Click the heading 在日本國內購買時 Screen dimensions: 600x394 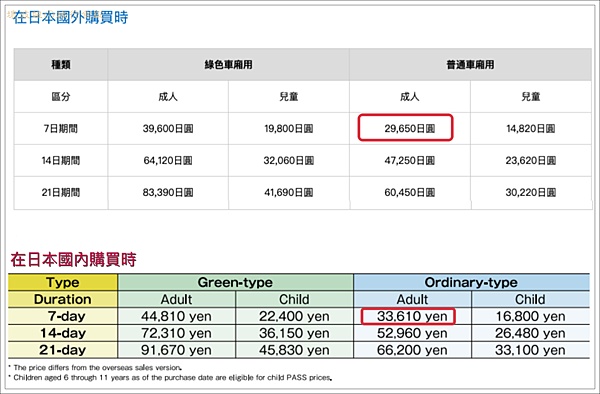(73, 260)
